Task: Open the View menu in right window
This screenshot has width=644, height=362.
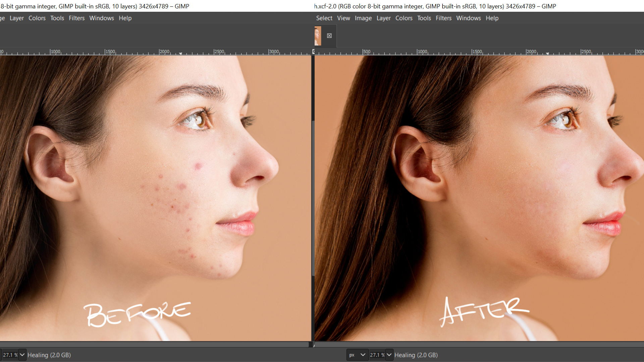Action: (x=343, y=18)
